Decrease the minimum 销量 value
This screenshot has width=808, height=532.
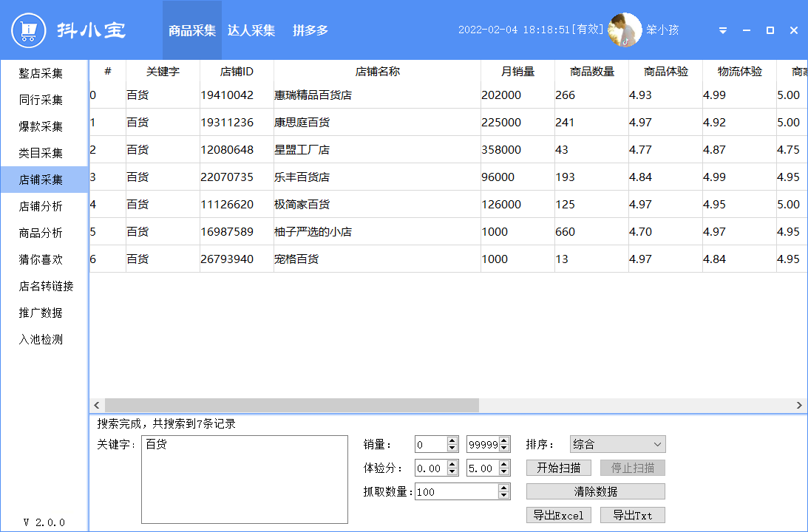click(452, 448)
